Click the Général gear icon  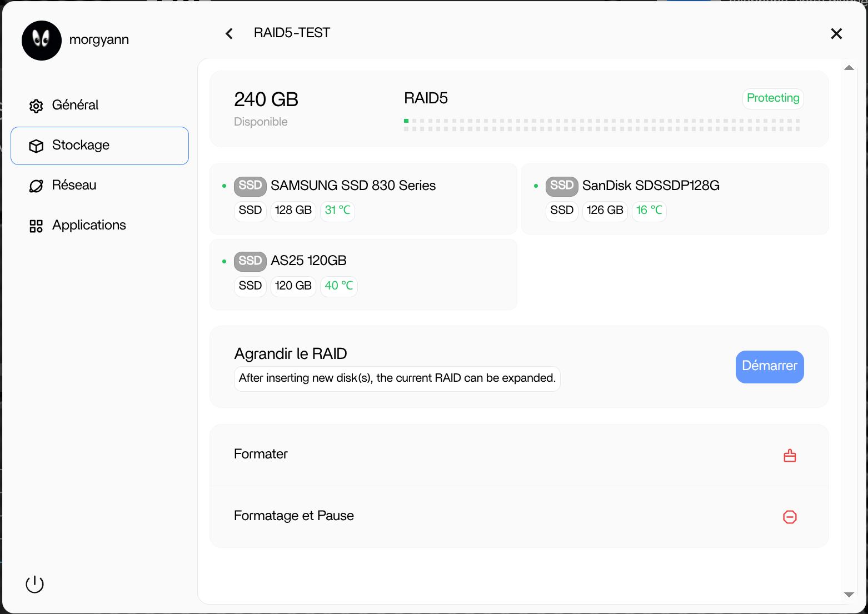click(x=36, y=106)
